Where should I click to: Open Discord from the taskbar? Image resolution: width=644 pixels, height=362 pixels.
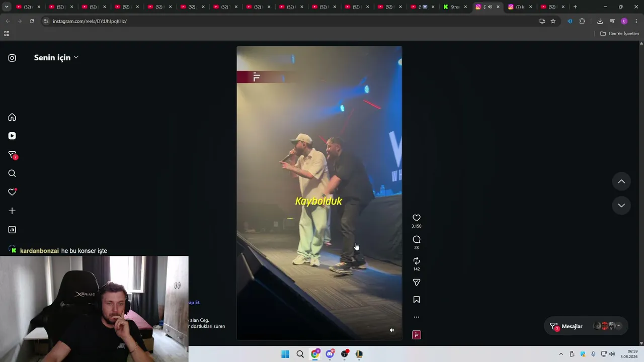(x=330, y=354)
